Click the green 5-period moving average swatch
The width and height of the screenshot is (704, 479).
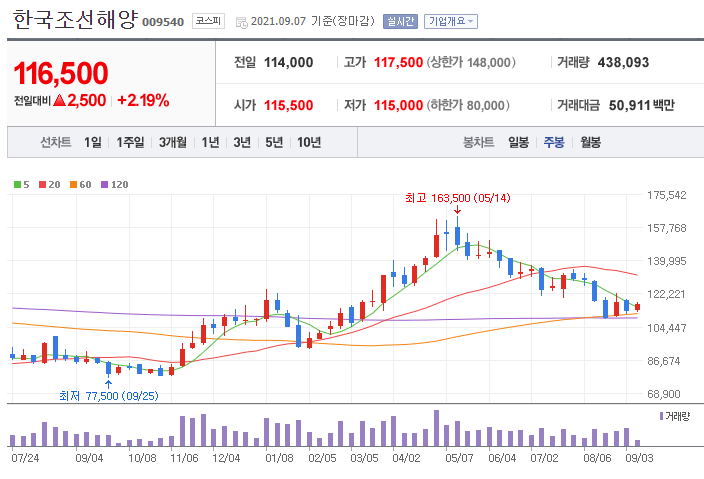pos(18,185)
